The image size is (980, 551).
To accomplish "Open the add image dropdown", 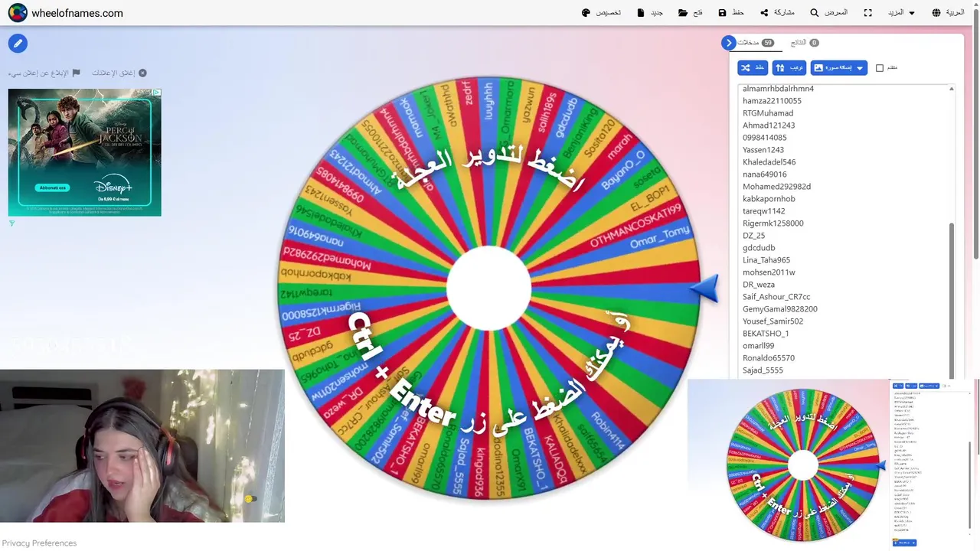I will coord(839,68).
